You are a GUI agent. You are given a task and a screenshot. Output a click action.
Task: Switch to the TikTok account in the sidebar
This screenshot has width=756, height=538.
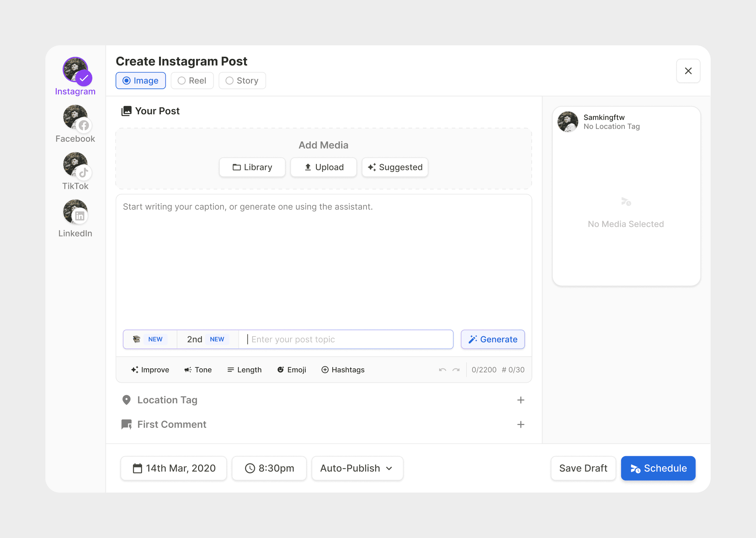click(76, 165)
